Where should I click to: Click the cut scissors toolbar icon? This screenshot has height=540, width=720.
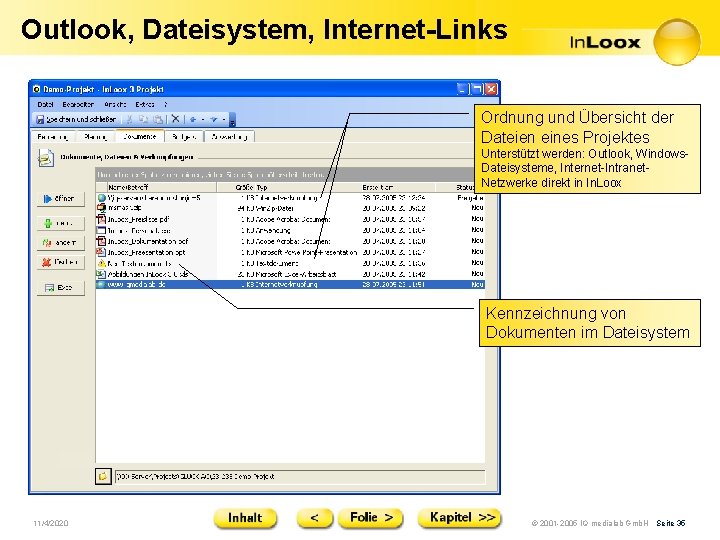pos(130,119)
